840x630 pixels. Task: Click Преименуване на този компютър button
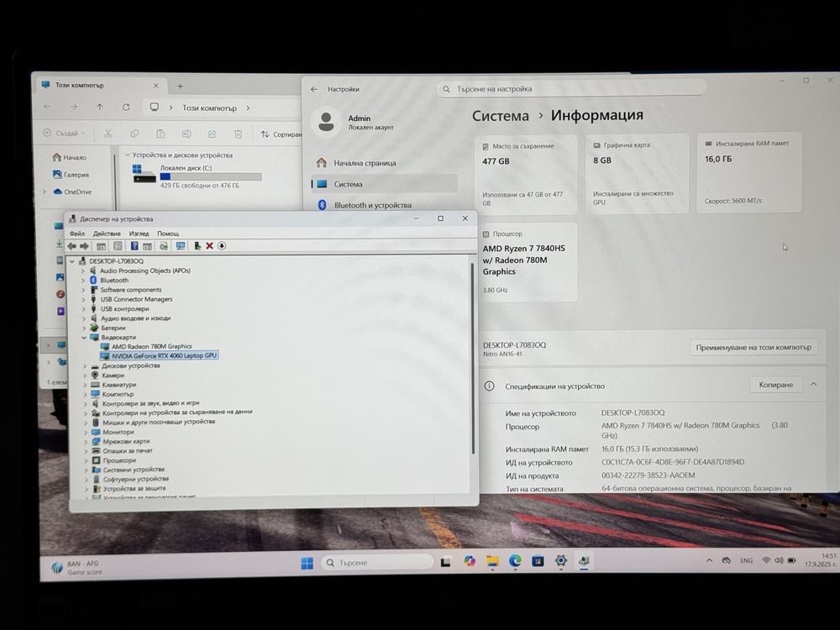753,347
